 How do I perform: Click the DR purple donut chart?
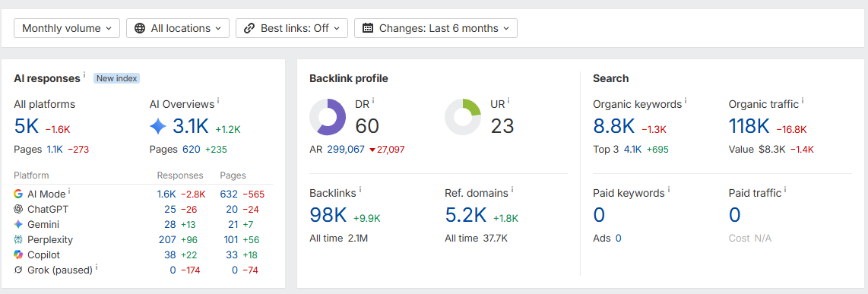[328, 117]
